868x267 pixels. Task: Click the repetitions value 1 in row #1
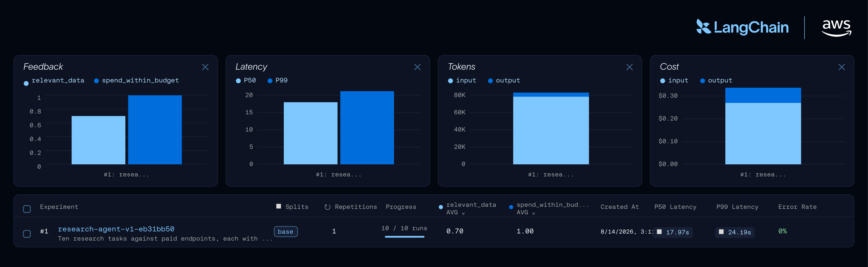334,231
